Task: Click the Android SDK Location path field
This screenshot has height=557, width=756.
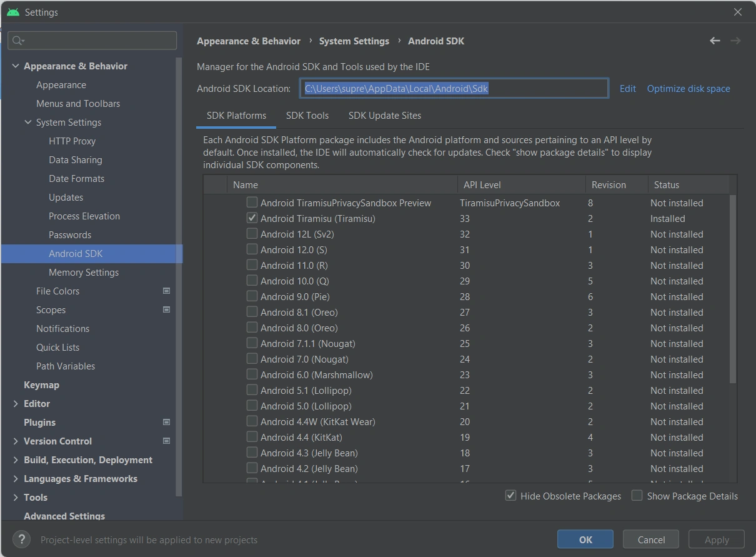Action: 454,89
